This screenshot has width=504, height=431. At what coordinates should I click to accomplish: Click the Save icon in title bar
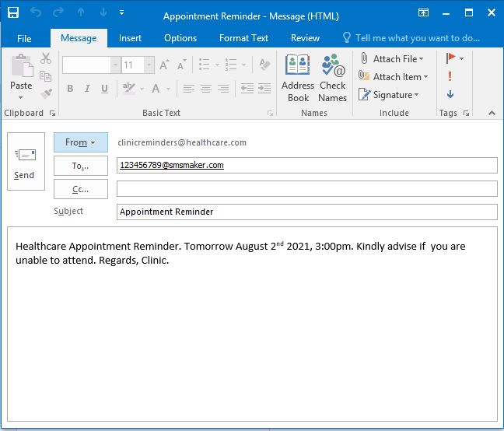tap(13, 12)
